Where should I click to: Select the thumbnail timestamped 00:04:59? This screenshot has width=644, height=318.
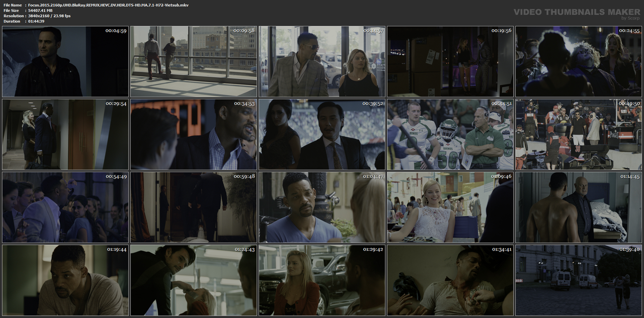pos(65,61)
